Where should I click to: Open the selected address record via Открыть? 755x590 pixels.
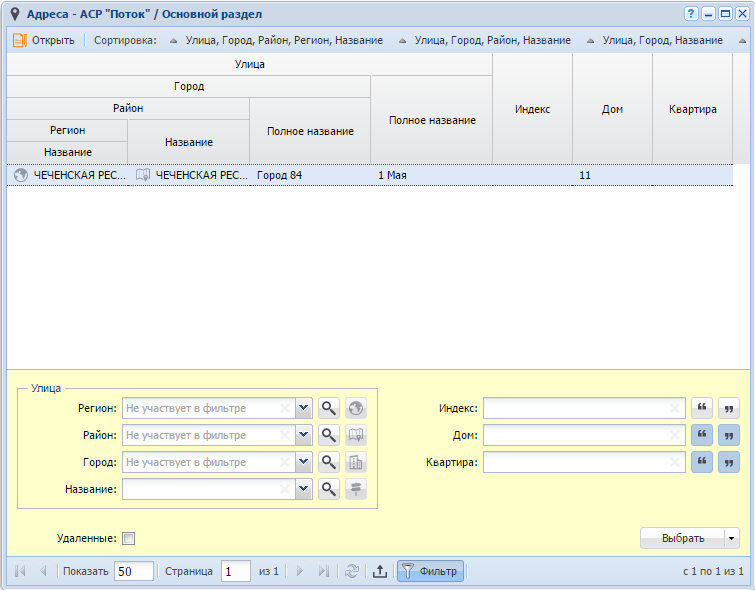(44, 40)
